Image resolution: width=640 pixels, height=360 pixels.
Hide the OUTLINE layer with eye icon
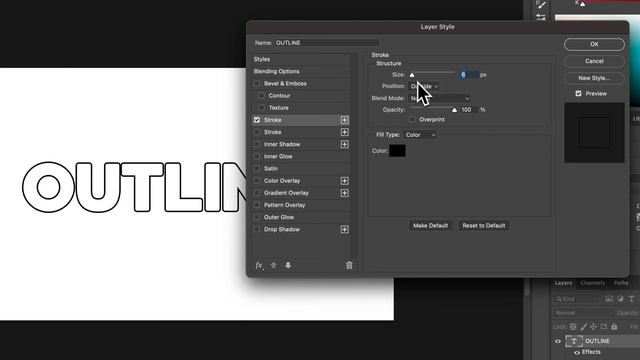click(558, 341)
